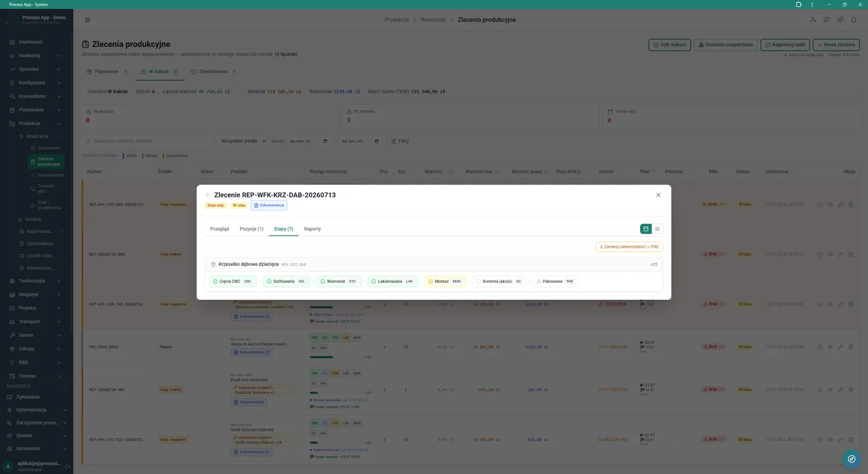
Task: Click edit pencil for row created 19.07.2026
Action: pyautogui.click(x=840, y=347)
